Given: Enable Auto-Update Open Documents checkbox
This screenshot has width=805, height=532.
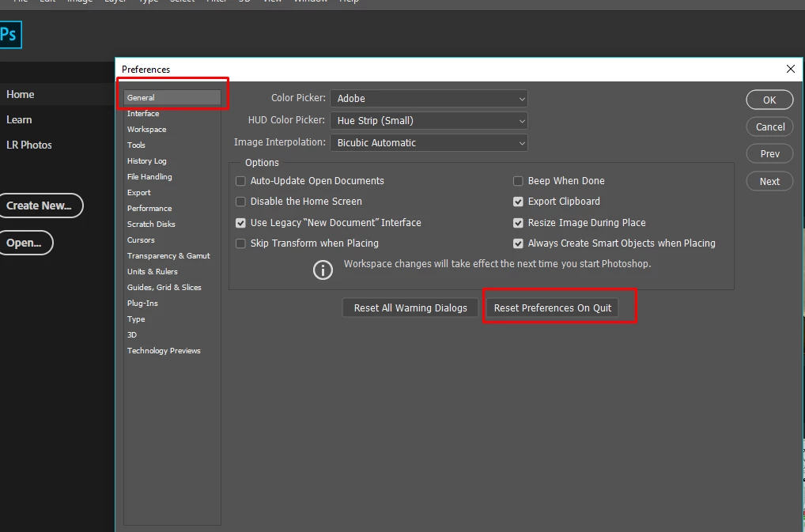Looking at the screenshot, I should (240, 180).
